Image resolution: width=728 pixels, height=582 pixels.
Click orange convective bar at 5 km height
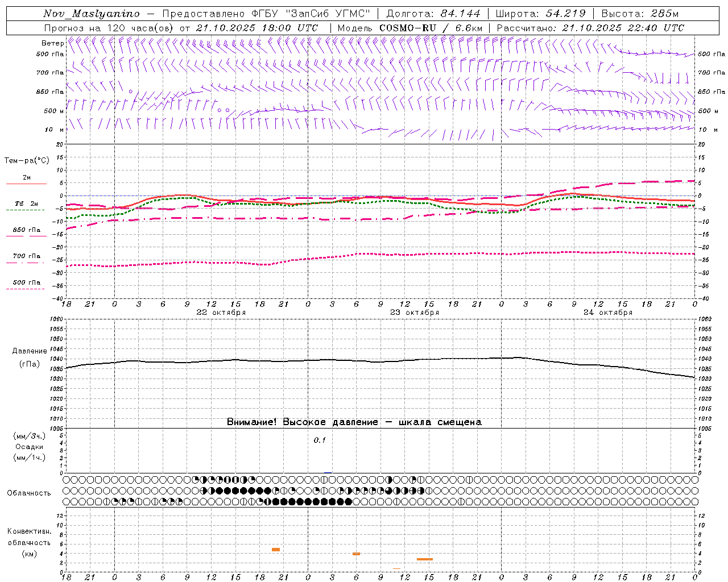(x=276, y=550)
